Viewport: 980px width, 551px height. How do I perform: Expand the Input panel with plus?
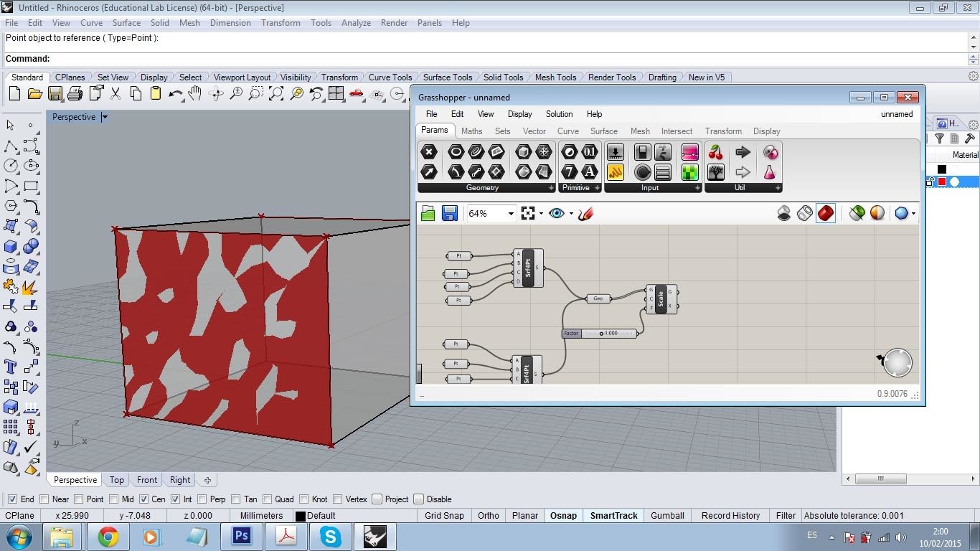tap(697, 188)
